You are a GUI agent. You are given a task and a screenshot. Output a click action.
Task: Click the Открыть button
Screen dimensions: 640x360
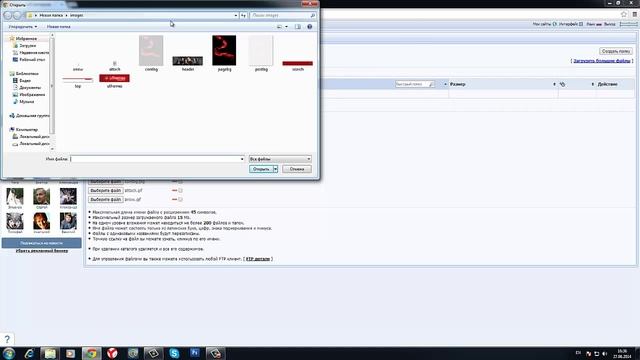pos(261,169)
